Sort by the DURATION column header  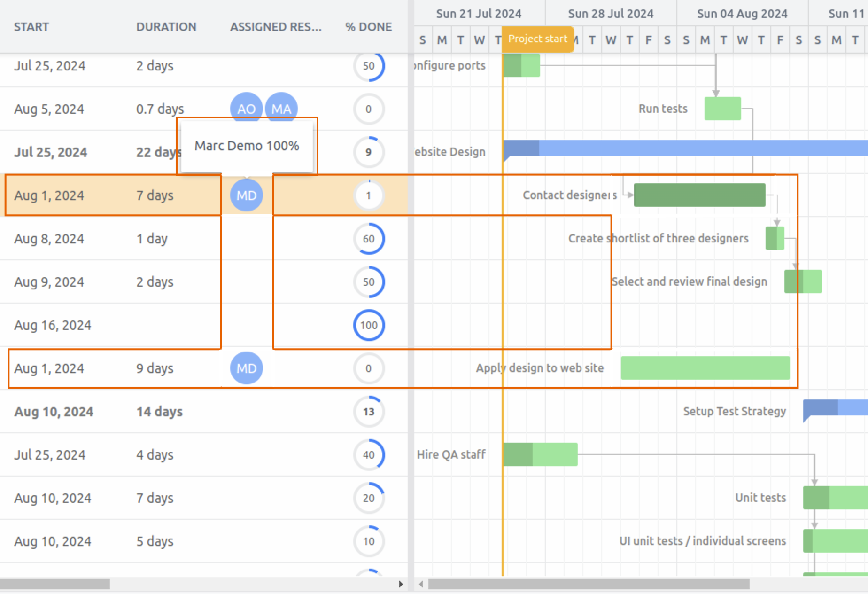166,27
